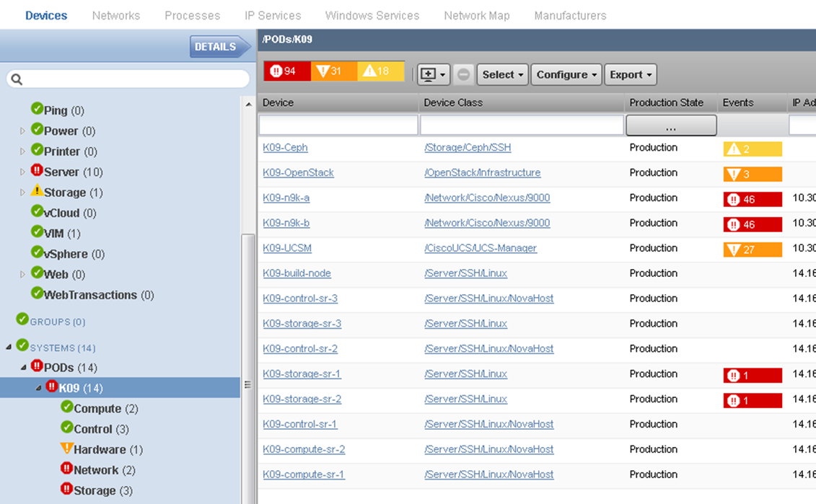Open the Select dropdown menu

(502, 74)
